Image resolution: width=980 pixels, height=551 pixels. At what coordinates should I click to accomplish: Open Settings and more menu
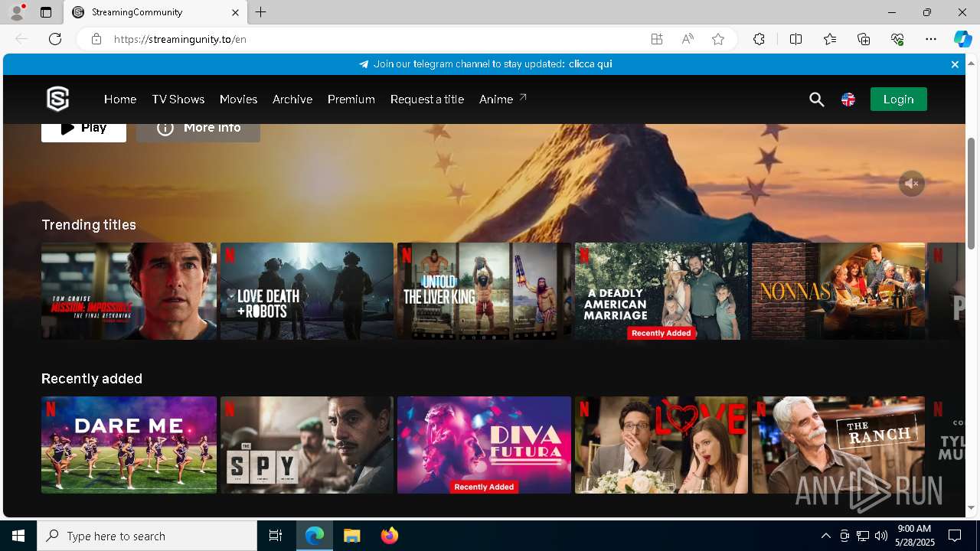pyautogui.click(x=931, y=39)
